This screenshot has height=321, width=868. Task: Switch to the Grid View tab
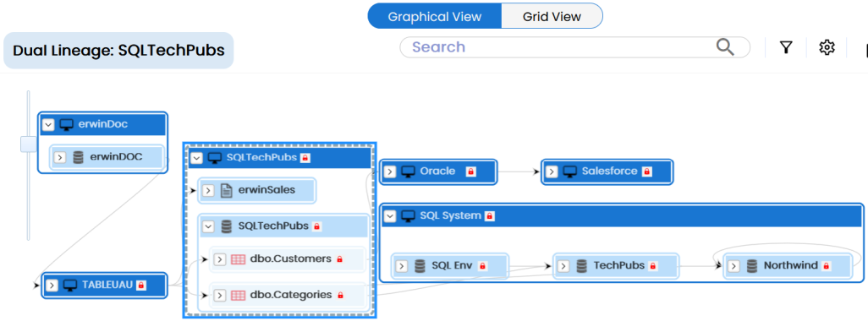(552, 16)
